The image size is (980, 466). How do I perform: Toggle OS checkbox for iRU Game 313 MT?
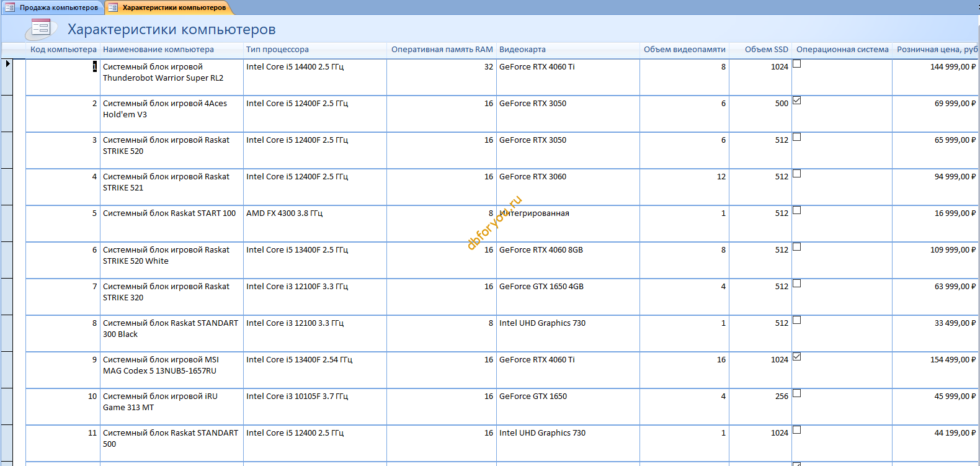[797, 393]
